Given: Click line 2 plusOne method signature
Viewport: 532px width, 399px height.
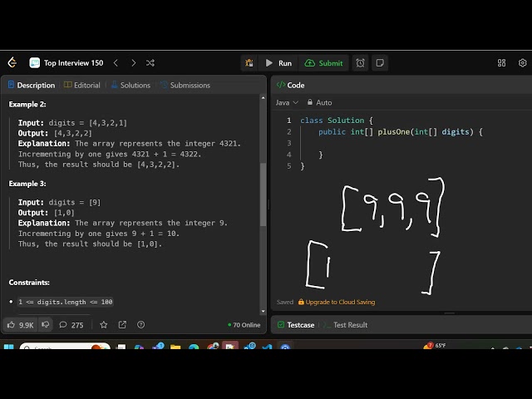Looking at the screenshot, I should point(401,132).
